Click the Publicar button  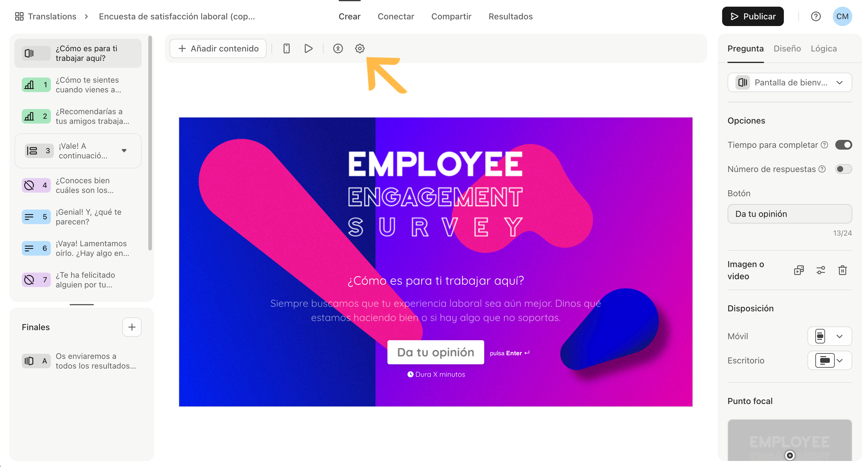pyautogui.click(x=752, y=16)
